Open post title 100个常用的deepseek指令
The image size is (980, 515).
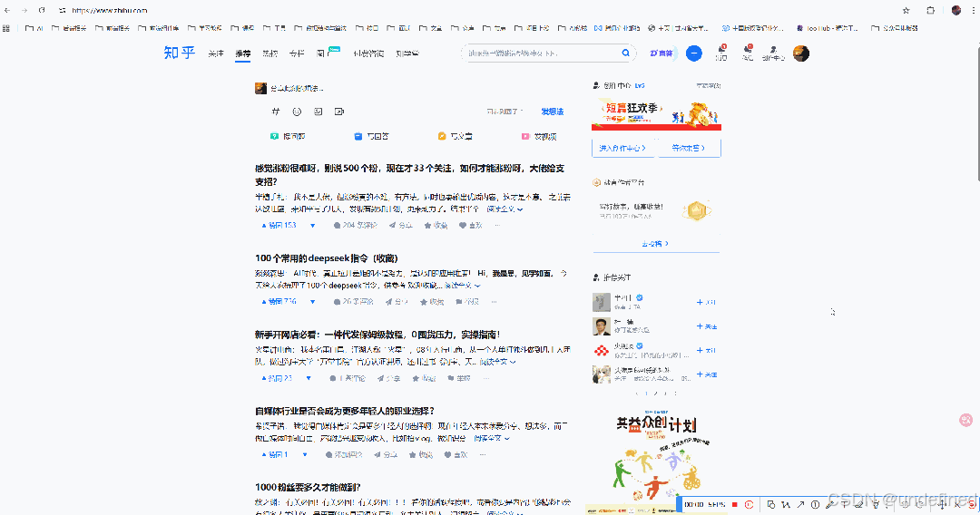(x=327, y=257)
